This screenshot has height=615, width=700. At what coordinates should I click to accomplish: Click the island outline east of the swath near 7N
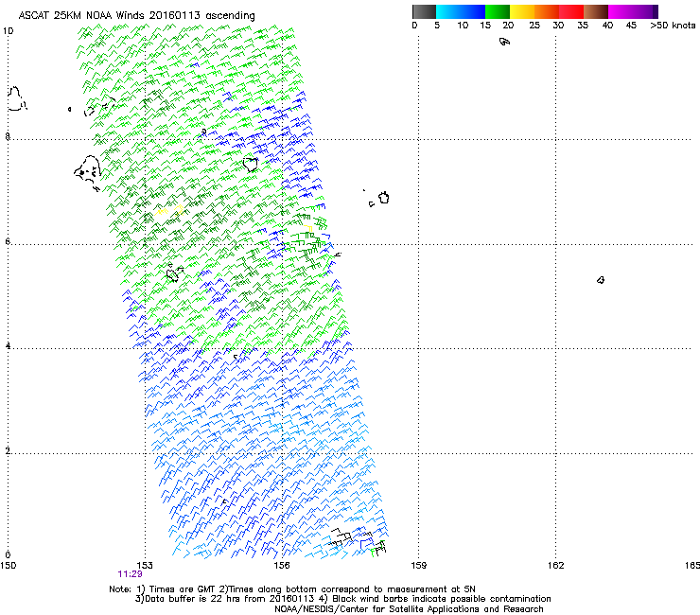pos(383,198)
